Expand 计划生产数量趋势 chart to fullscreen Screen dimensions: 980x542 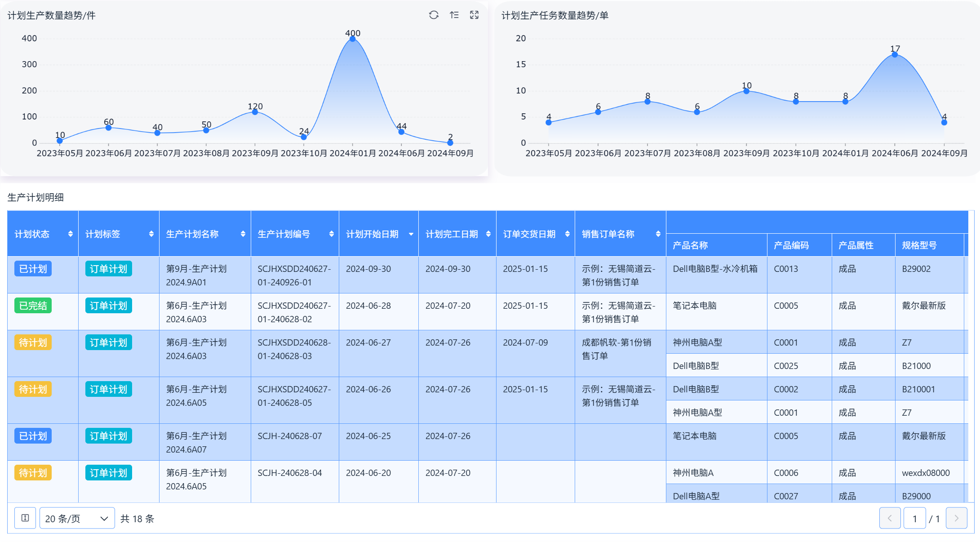[x=474, y=15]
